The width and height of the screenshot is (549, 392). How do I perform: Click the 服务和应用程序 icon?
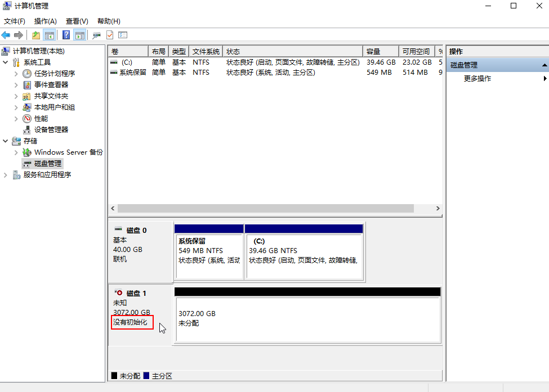(16, 175)
